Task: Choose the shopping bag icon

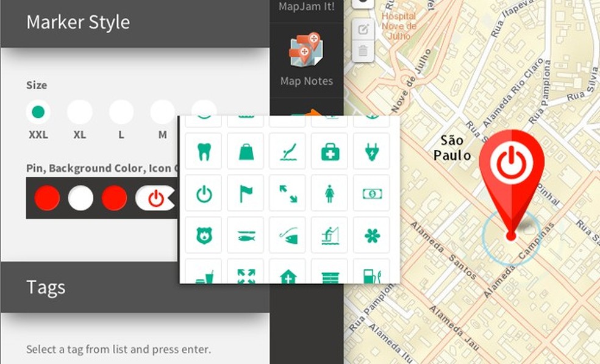Action: pyautogui.click(x=246, y=152)
